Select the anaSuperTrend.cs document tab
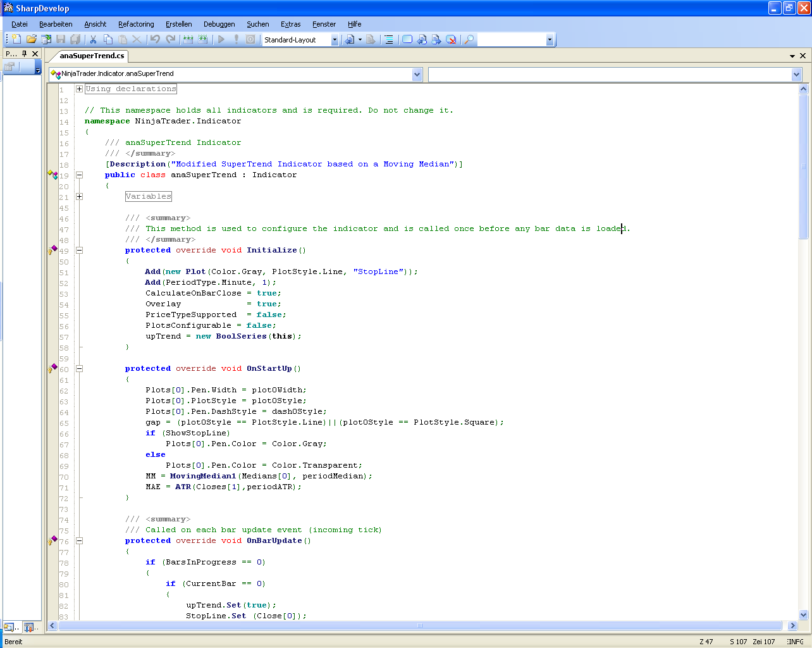The image size is (812, 648). [x=92, y=56]
